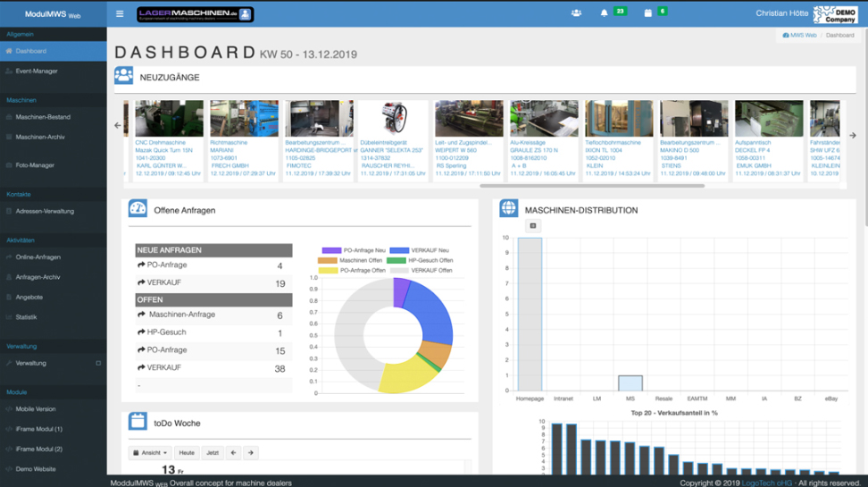Toggle 'VERKAUF Neu' legend series visibility
Screen dimensions: 868x487
(x=399, y=250)
